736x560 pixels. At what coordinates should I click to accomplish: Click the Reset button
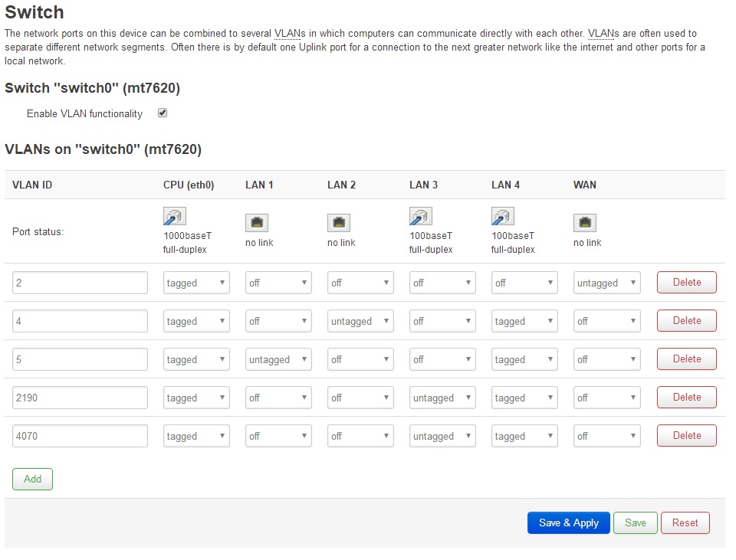tap(685, 522)
